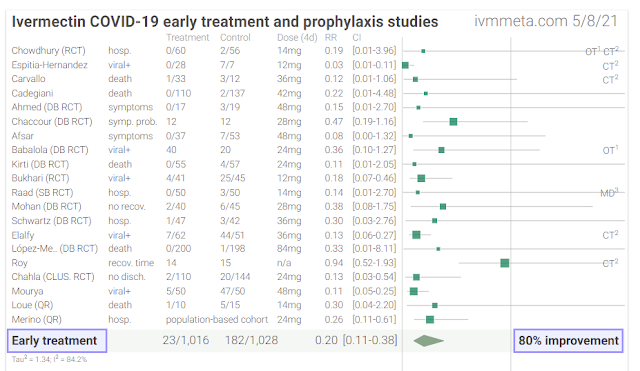Image resolution: width=640 pixels, height=371 pixels.
Task: Click the green marker for Mourya row
Action: pos(413,291)
